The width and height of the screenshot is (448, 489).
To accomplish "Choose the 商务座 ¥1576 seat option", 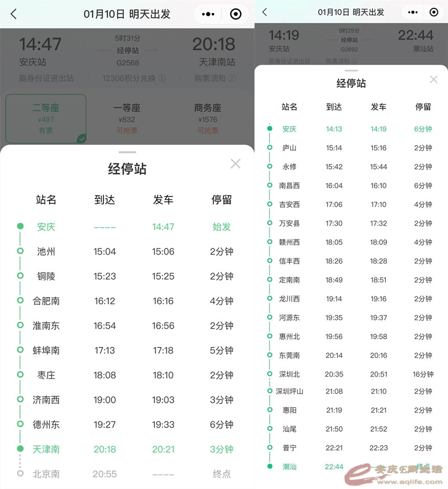I will point(208,119).
